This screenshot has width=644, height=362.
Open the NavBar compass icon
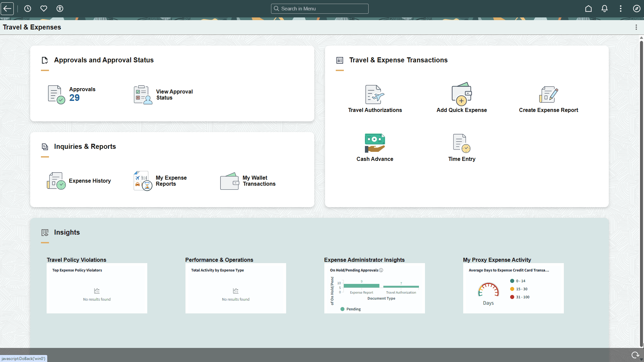click(637, 8)
